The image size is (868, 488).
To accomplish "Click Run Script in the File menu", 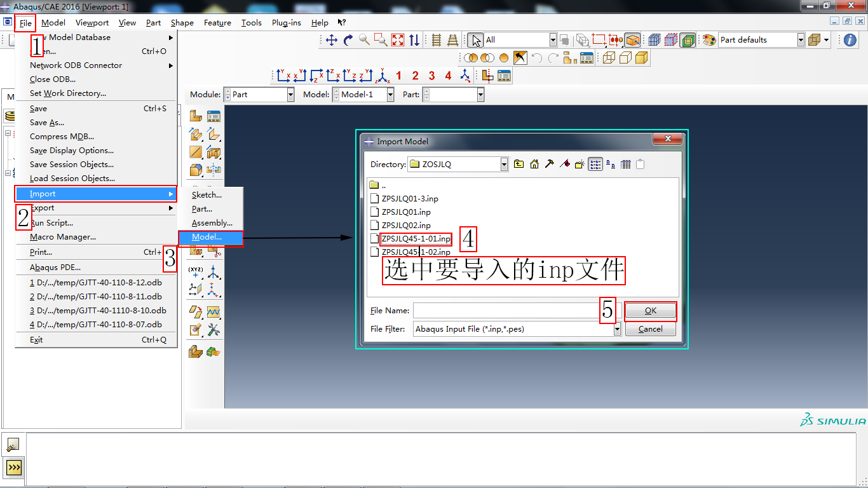I will 95,223.
